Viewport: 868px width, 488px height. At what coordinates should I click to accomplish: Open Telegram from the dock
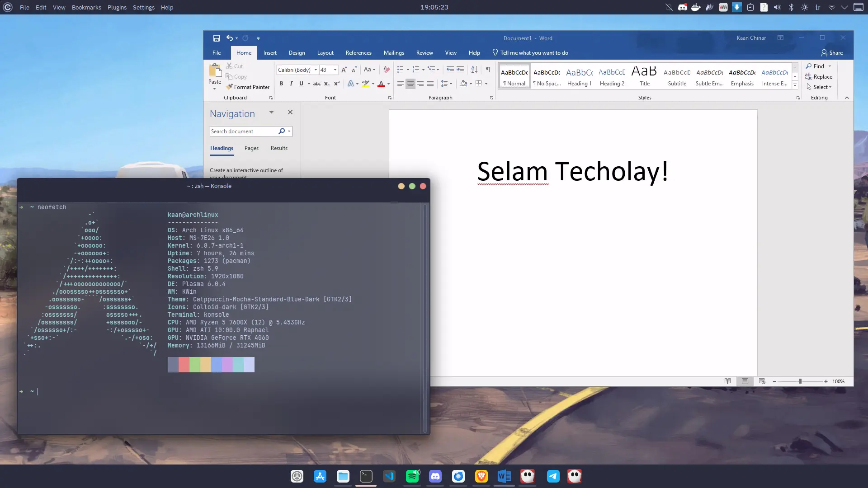(553, 476)
